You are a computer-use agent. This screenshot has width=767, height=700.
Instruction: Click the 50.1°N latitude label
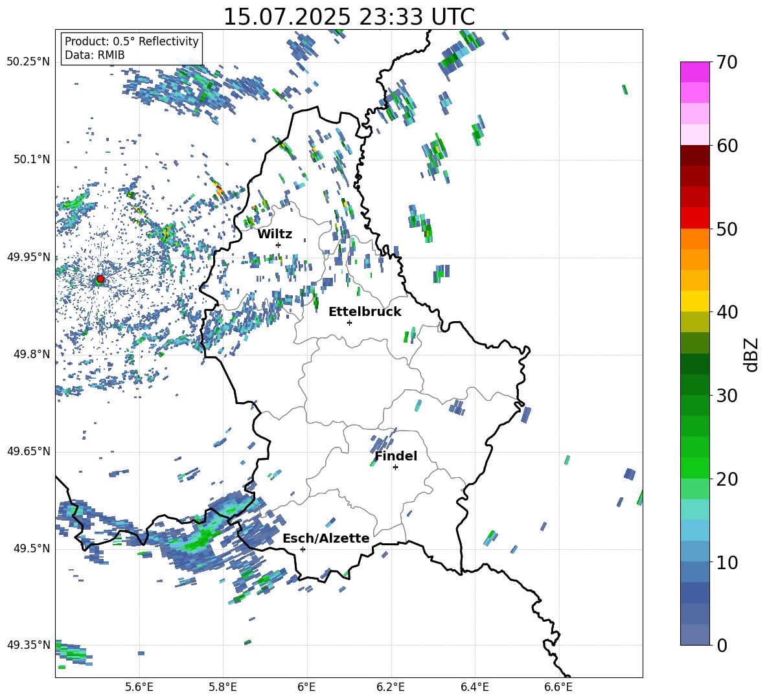(32, 160)
